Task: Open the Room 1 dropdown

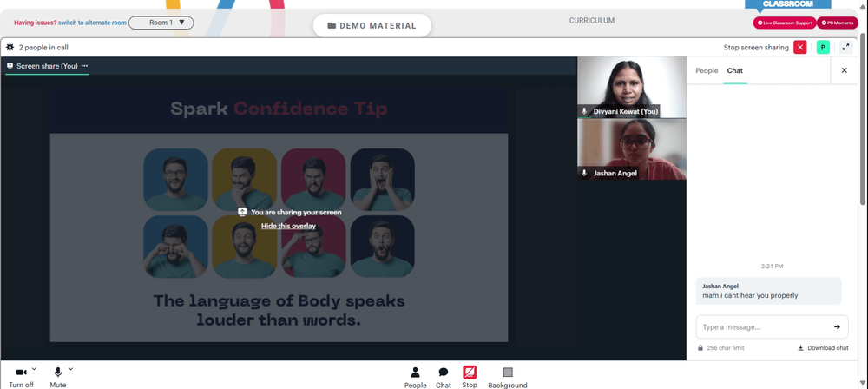Action: click(161, 23)
